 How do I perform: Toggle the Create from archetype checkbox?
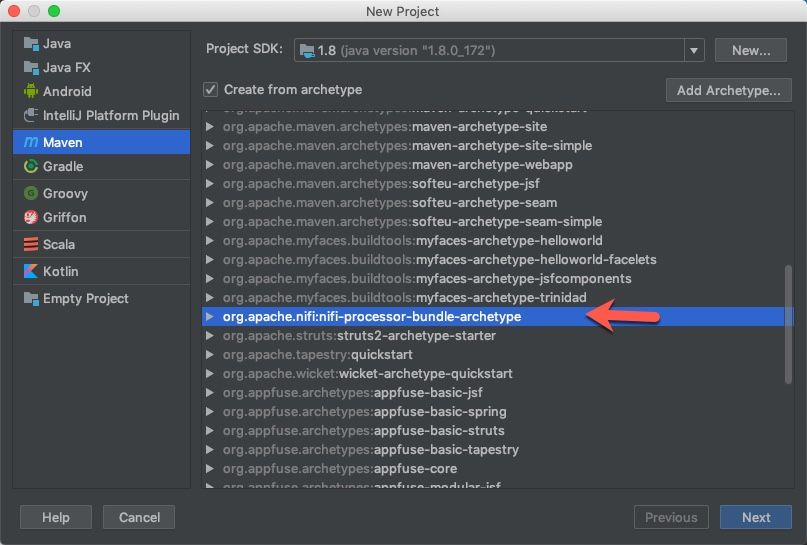tap(210, 90)
